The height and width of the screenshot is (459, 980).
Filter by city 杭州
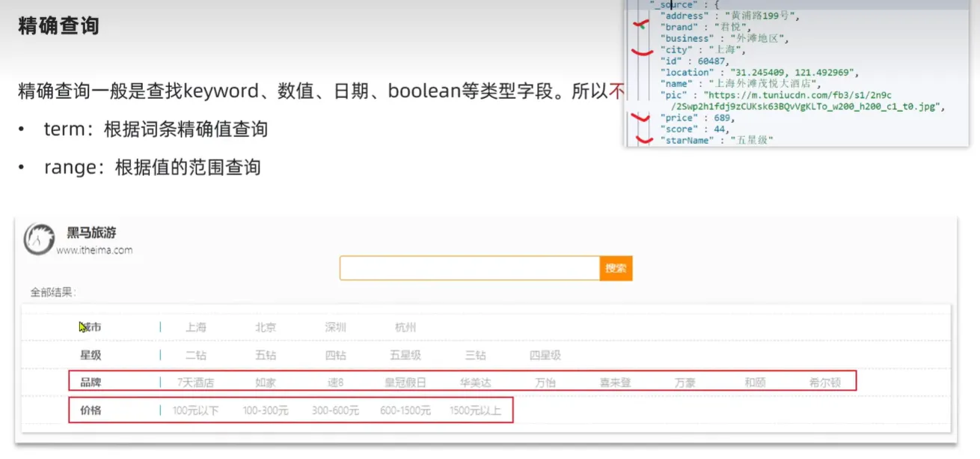pyautogui.click(x=405, y=327)
